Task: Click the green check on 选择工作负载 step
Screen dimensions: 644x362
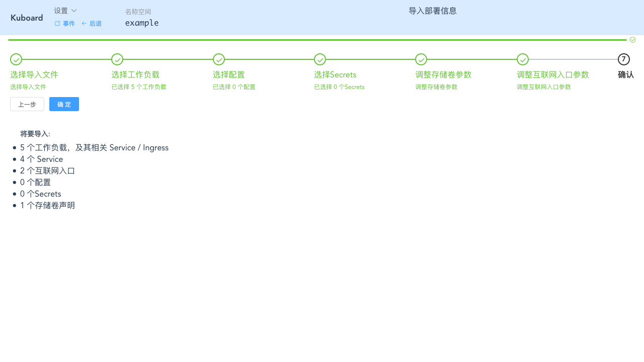Action: [x=117, y=59]
